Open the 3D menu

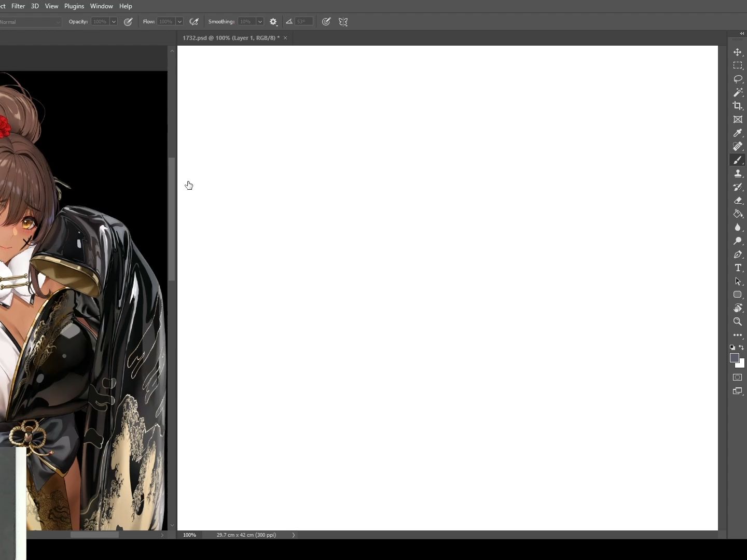click(x=35, y=6)
